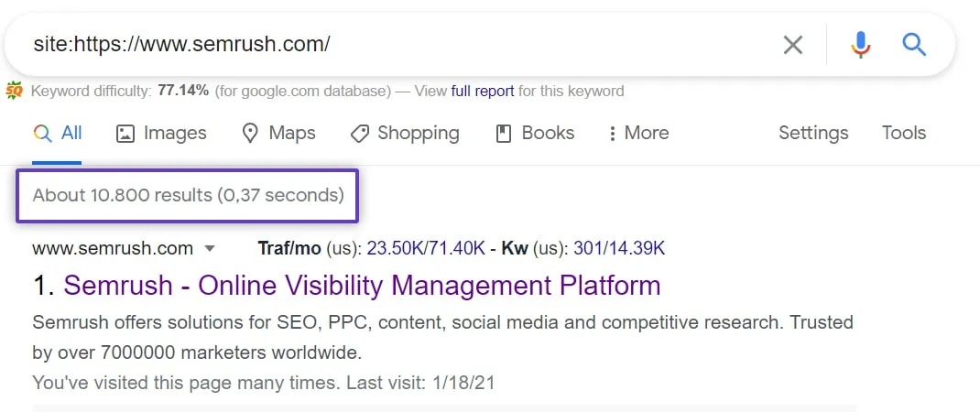Click the SEOquake logo icon
980x412 pixels.
(14, 91)
